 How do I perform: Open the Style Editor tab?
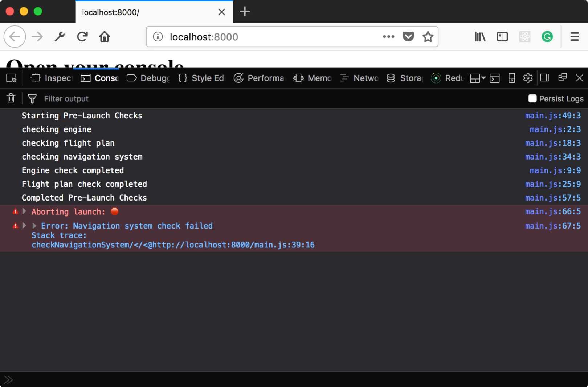click(202, 78)
